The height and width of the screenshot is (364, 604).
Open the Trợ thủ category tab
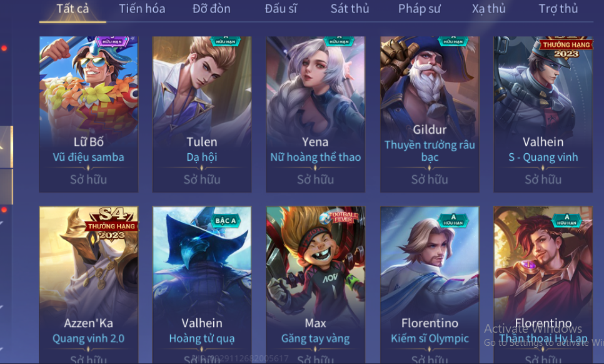click(x=558, y=9)
